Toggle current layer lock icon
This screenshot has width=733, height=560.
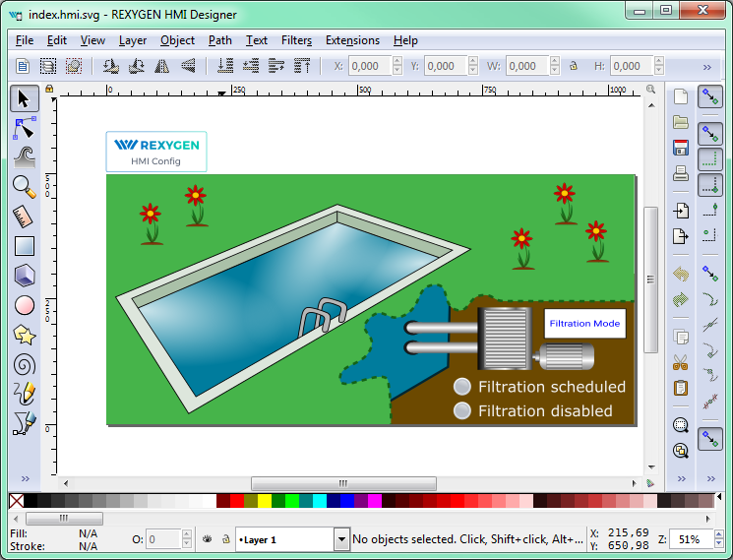coord(226,539)
